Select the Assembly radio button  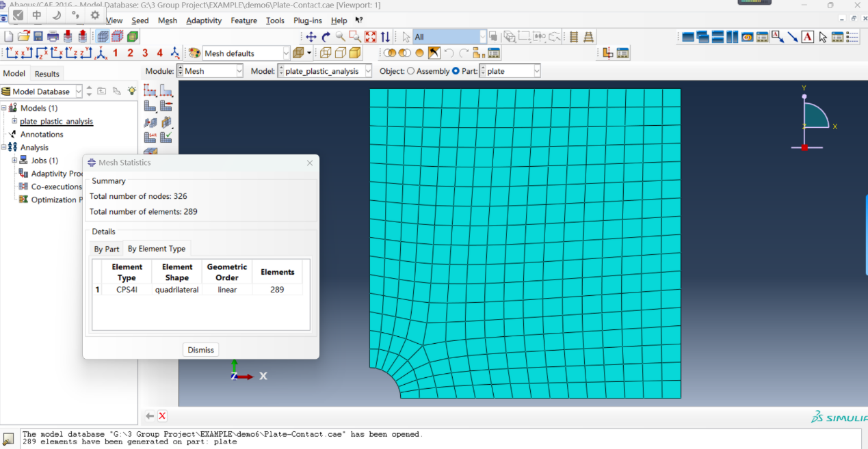[x=410, y=71]
